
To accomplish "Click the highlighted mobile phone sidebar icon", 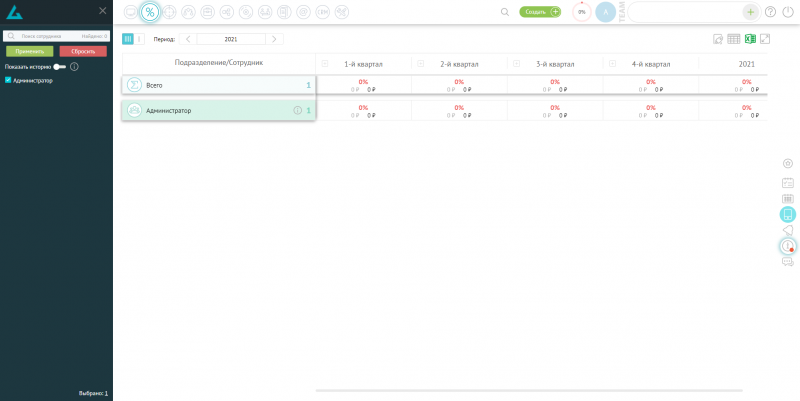I will [x=787, y=214].
